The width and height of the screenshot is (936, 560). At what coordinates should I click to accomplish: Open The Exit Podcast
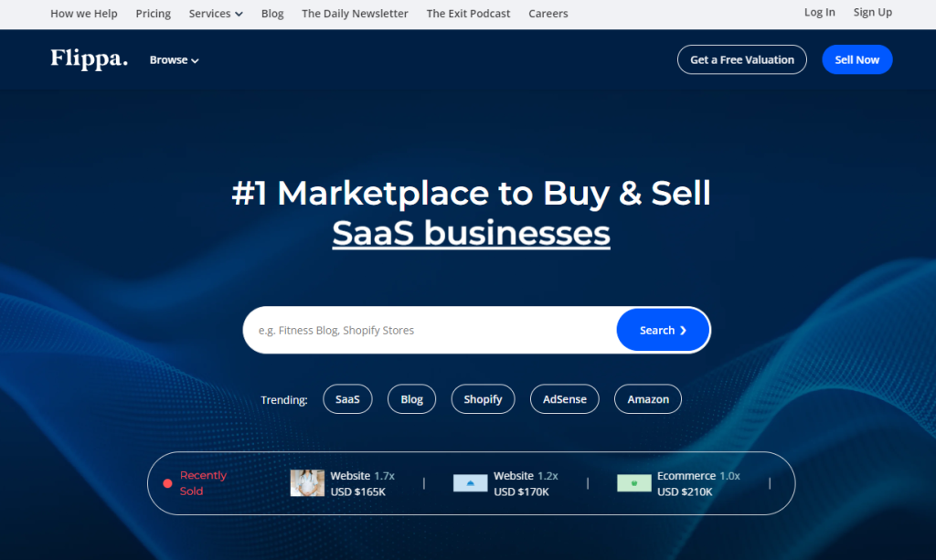[468, 13]
